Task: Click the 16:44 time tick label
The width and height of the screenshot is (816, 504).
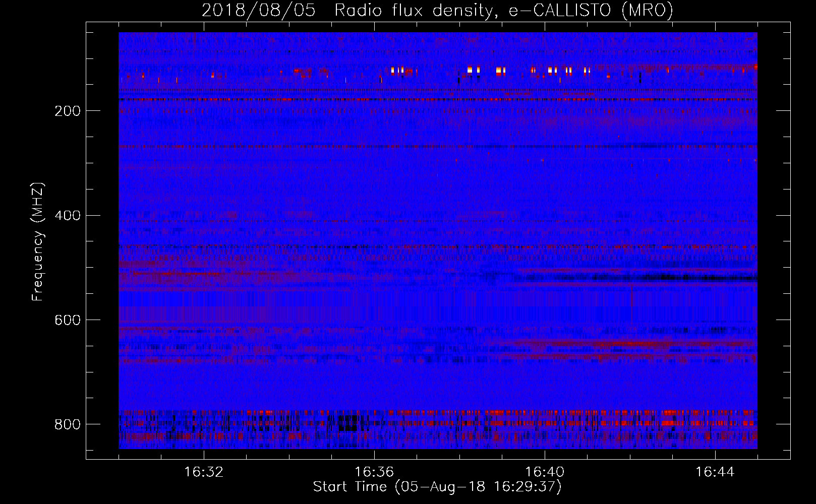Action: point(715,472)
